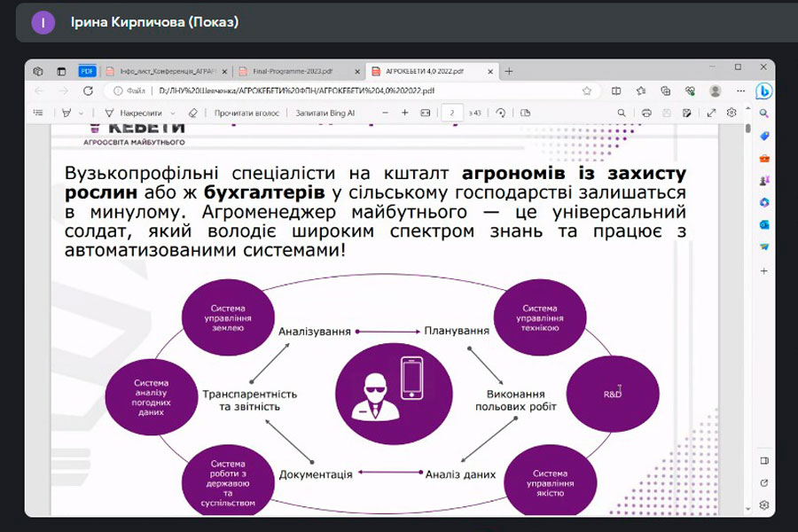
Task: Open sidebar Microsoft 365 icon
Action: click(764, 203)
